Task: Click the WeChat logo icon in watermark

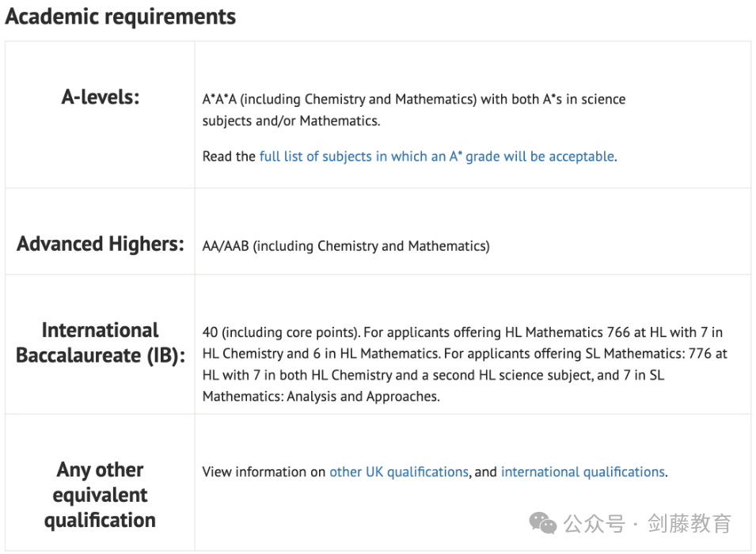Action: 542,523
